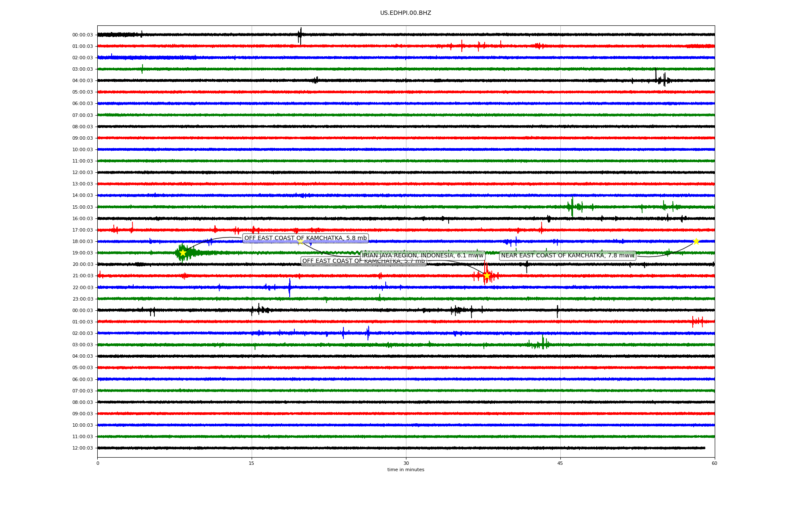Click the yellow star on the 21:00:03 red trace
The height and width of the screenshot is (508, 812).
pyautogui.click(x=487, y=276)
